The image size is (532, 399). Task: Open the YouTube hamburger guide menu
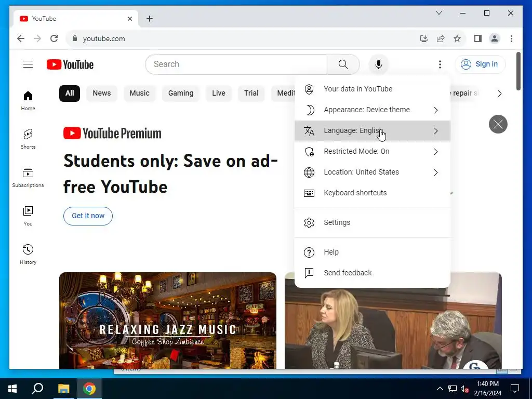coord(28,64)
